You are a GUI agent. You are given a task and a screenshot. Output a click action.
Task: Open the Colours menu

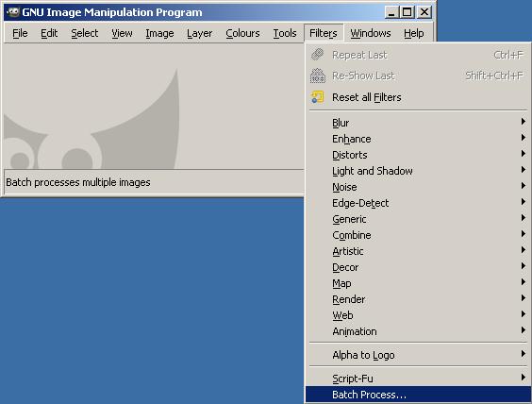point(242,33)
